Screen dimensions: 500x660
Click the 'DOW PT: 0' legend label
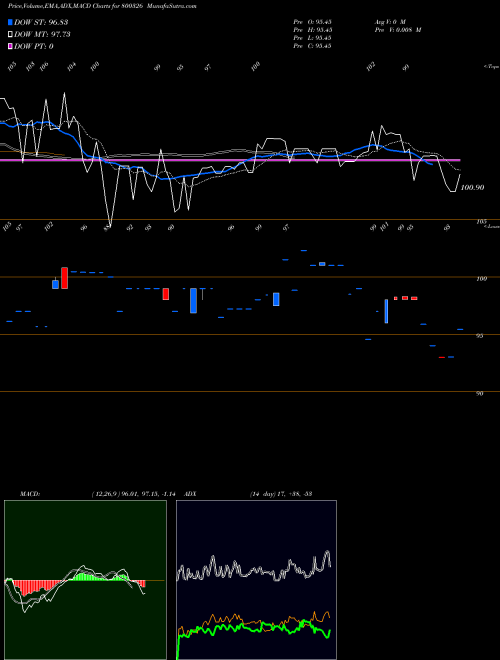[x=34, y=46]
